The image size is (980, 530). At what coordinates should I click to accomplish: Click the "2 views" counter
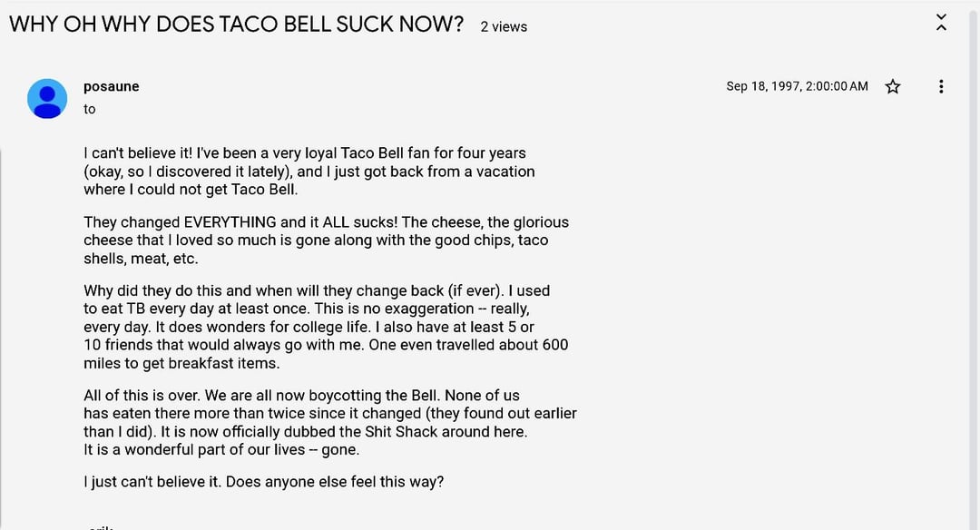tap(504, 26)
